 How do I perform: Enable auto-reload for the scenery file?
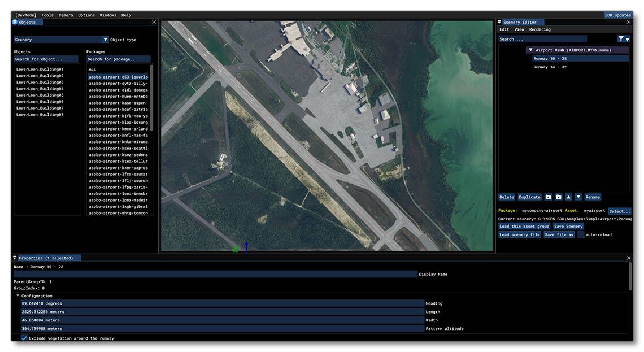tap(580, 234)
